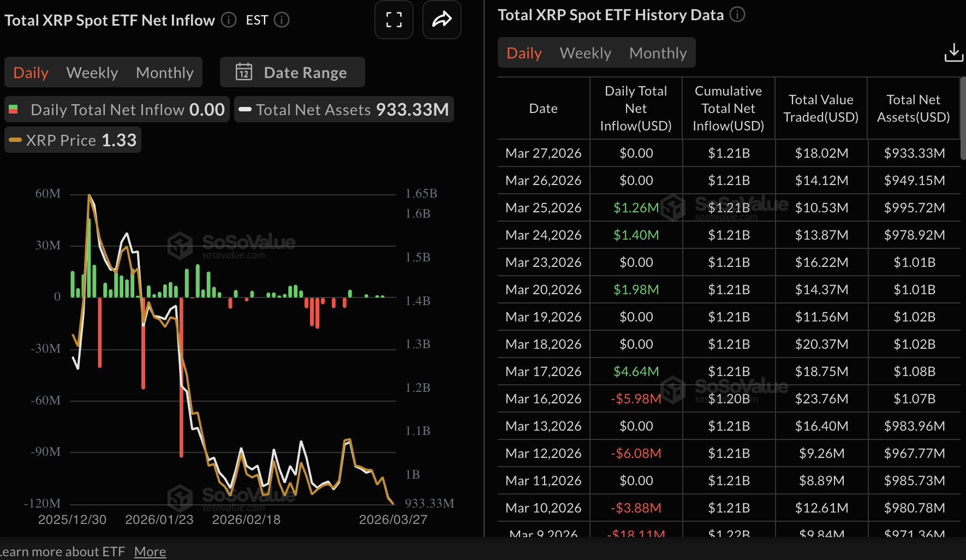The width and height of the screenshot is (966, 560).
Task: Select Monthly tab in history table
Action: (658, 53)
